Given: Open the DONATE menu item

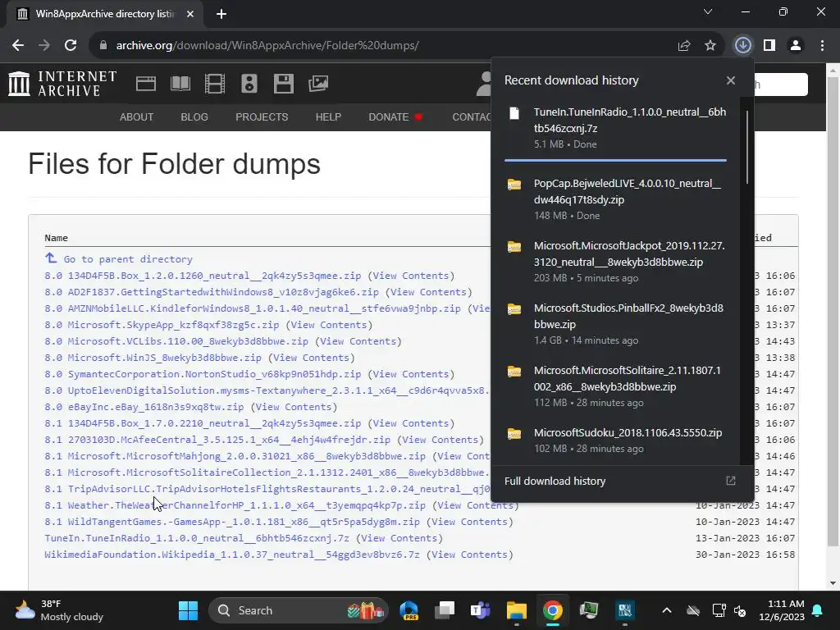Looking at the screenshot, I should (395, 116).
